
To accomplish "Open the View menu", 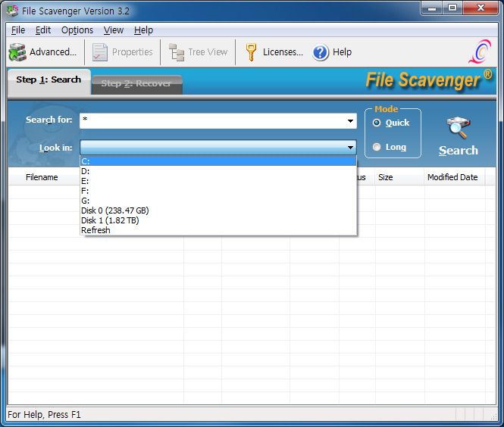I will click(114, 30).
